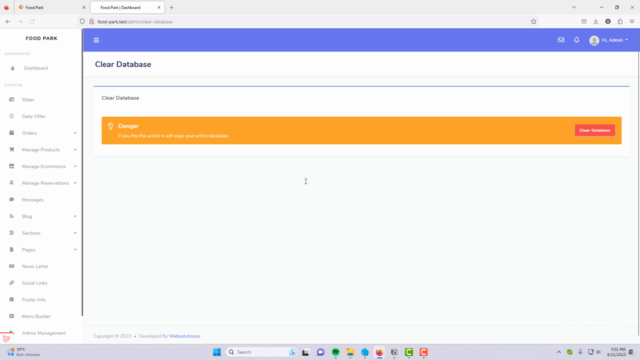Click the admin avatar image
The height and width of the screenshot is (360, 640).
pyautogui.click(x=594, y=40)
